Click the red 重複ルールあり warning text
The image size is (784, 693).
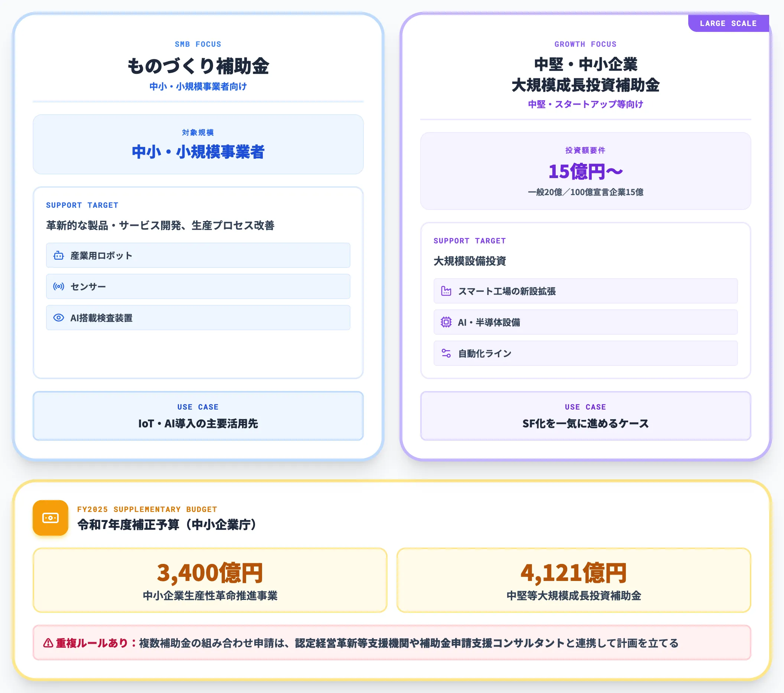point(96,643)
